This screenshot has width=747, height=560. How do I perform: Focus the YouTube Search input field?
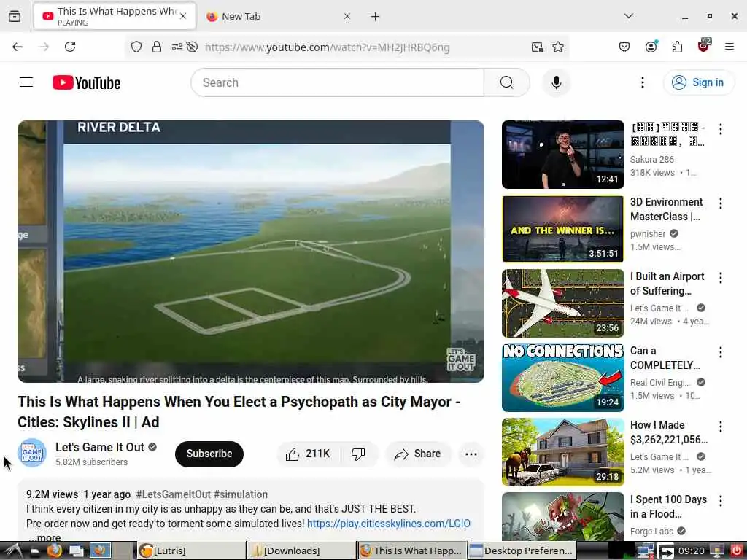pos(337,82)
